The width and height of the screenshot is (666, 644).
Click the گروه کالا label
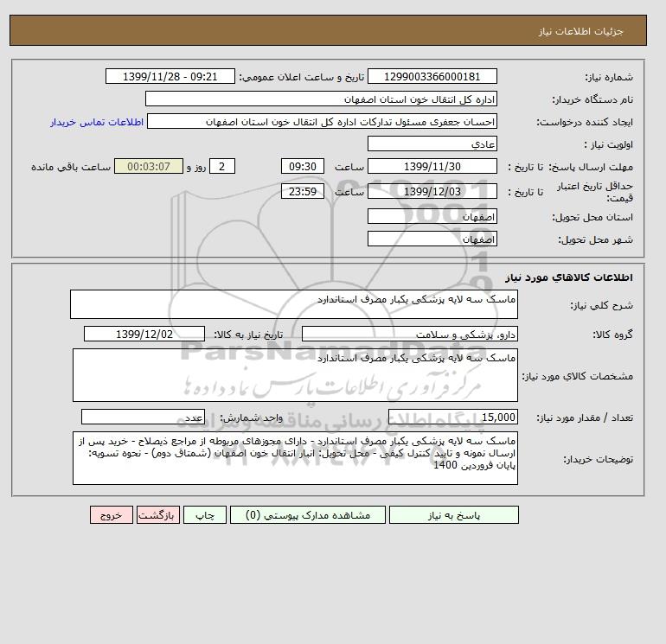click(612, 335)
